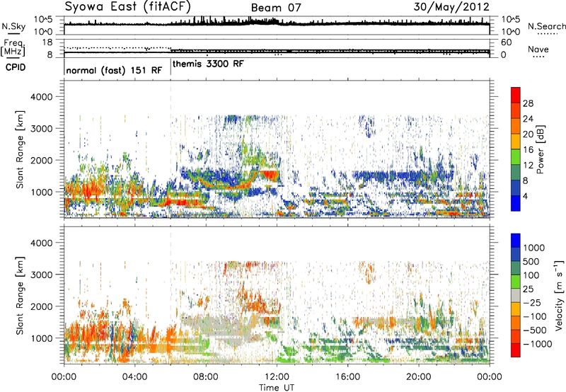Click the '20:00' time axis label
Image resolution: width=566 pixels, height=392 pixels.
(419, 377)
